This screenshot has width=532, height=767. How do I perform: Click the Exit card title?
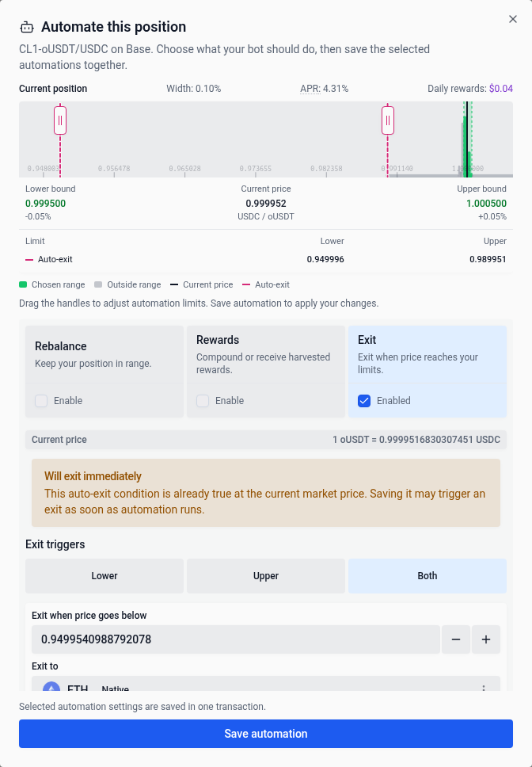click(367, 340)
